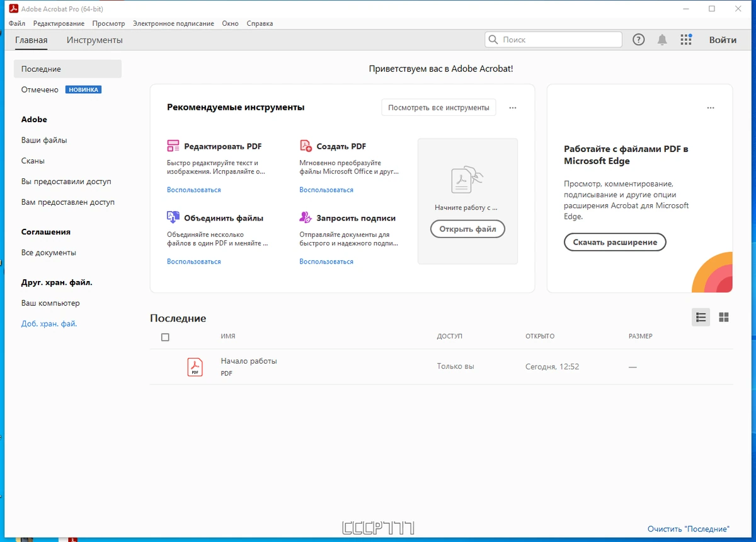Open Ваши файлы in the sidebar
This screenshot has height=542, width=756.
(44, 141)
